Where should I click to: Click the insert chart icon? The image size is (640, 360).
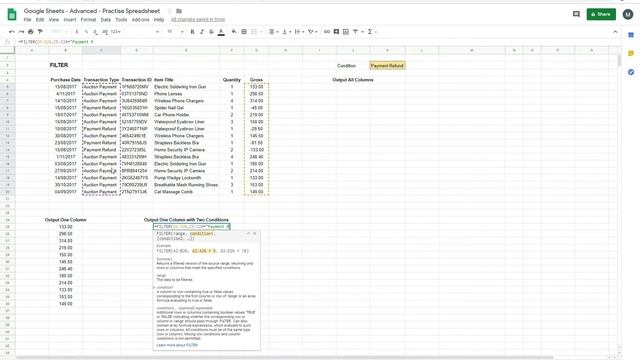pos(346,32)
